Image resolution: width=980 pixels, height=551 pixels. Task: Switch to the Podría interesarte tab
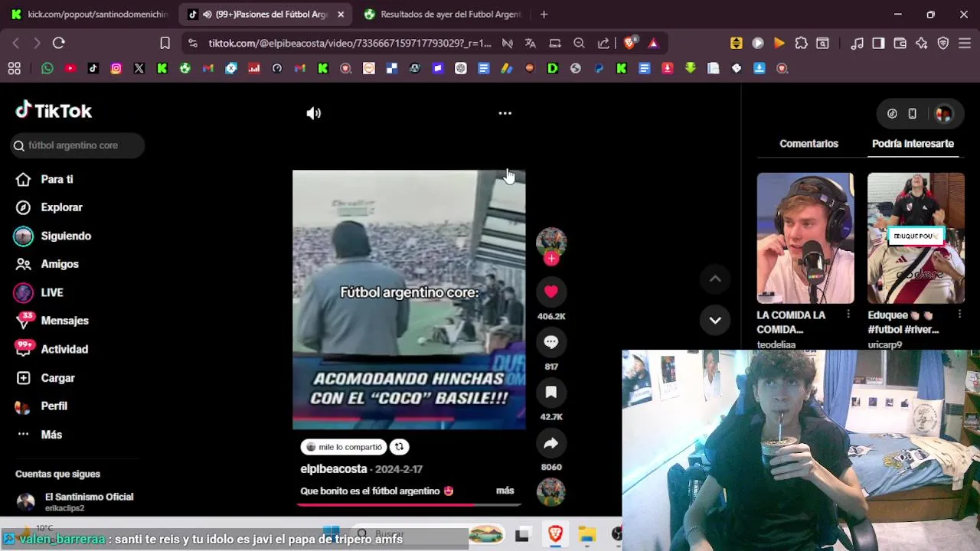point(913,143)
